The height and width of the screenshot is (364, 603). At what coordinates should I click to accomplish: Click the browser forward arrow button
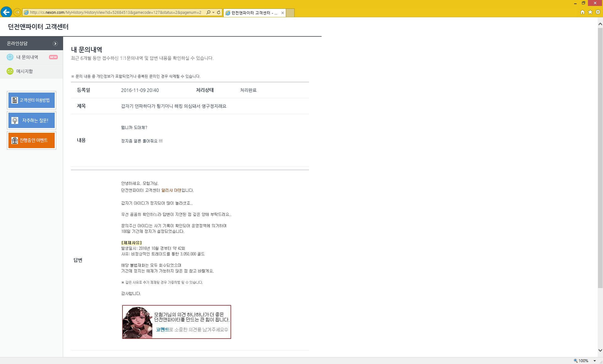tap(17, 12)
